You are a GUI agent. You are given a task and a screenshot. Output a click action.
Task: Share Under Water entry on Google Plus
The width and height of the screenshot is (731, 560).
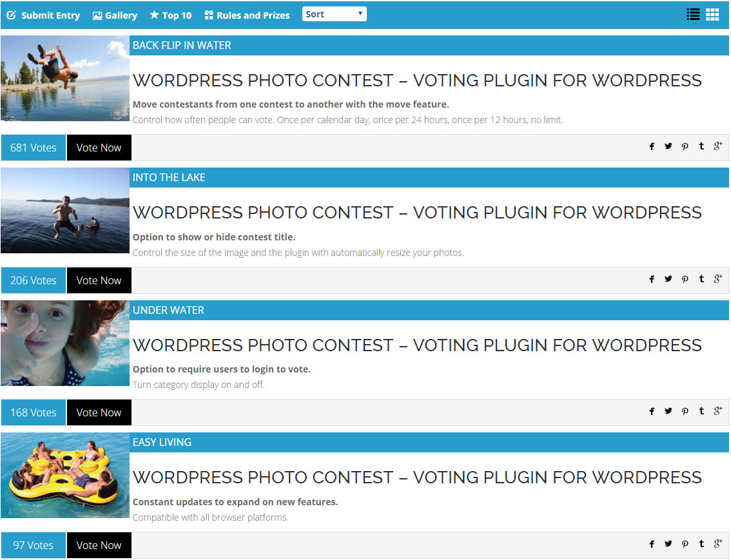pos(718,410)
